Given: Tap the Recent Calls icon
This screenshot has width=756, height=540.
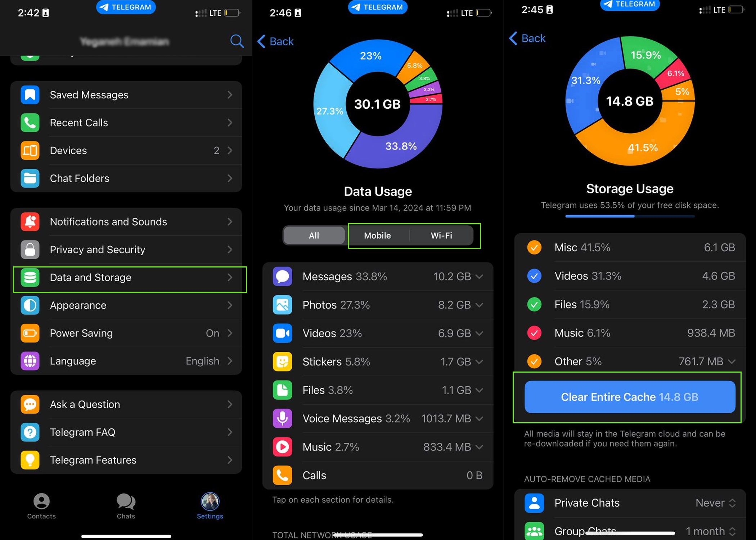Looking at the screenshot, I should pos(30,123).
